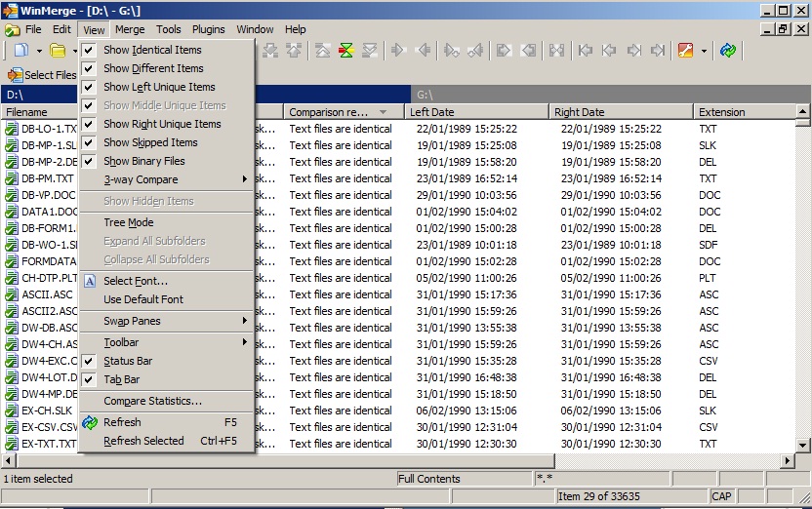Click file icon beside DB-LO-1.TXT
This screenshot has width=812, height=509.
11,129
